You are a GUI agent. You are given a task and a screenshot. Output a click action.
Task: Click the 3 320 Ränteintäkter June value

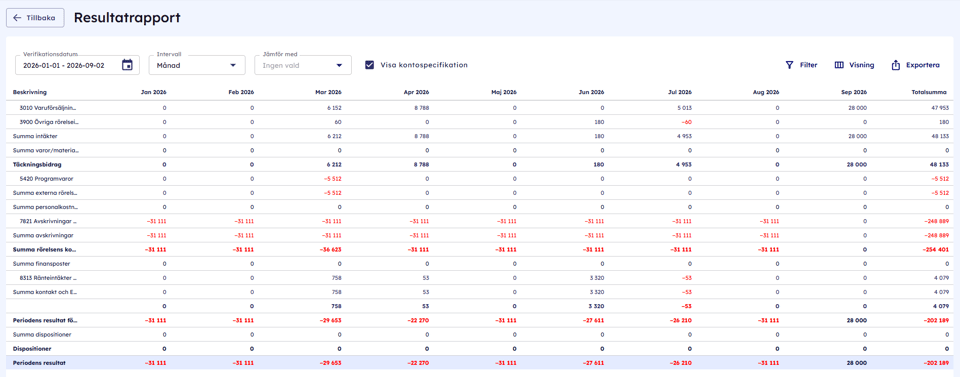[x=597, y=278]
